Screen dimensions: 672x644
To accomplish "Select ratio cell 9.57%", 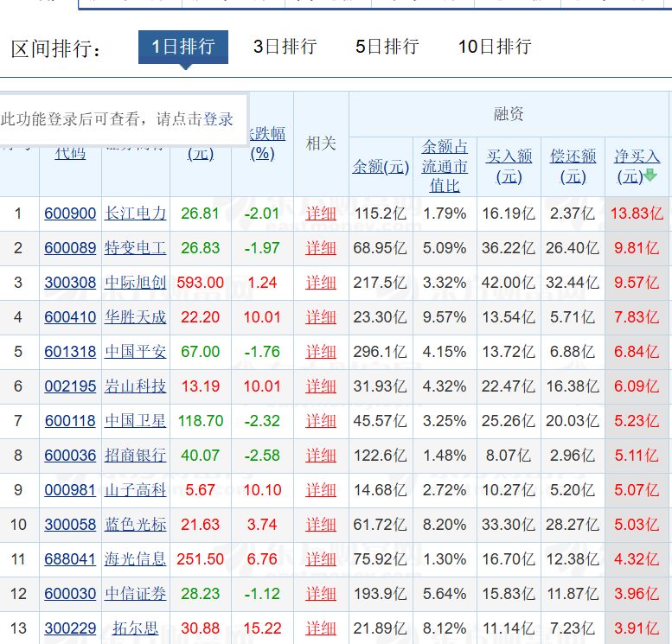I will (x=445, y=317).
